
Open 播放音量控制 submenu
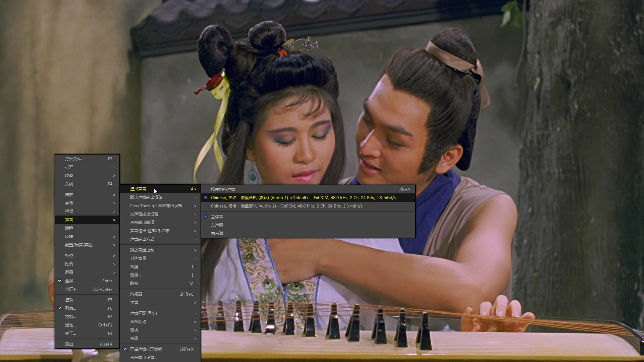[x=160, y=250]
